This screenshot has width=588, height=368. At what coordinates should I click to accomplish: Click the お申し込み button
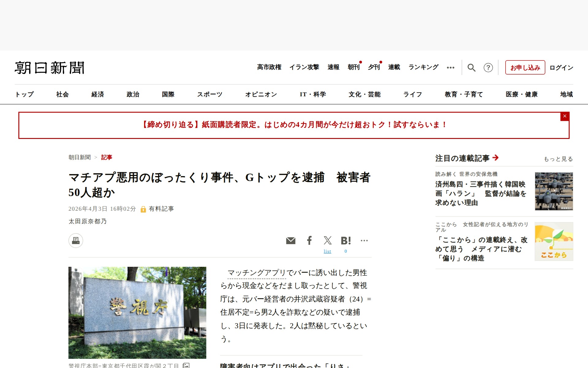(525, 67)
